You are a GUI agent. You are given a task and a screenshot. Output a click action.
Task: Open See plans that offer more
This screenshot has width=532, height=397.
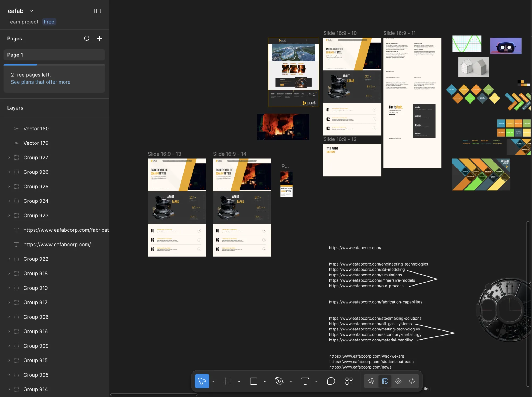click(x=41, y=82)
